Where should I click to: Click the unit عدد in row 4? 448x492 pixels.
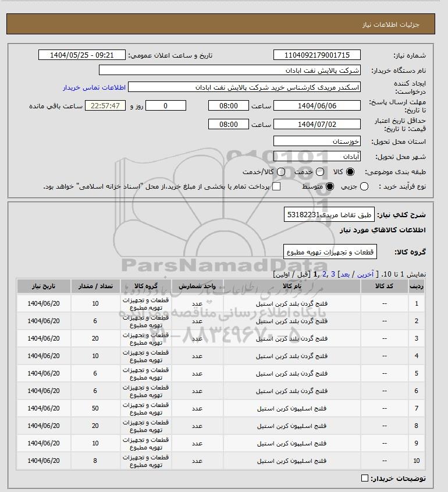point(197,356)
